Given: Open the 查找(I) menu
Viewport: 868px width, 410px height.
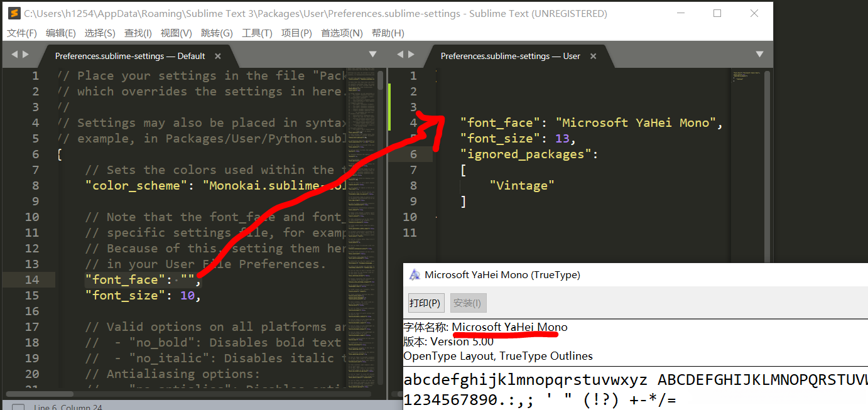Looking at the screenshot, I should coord(138,33).
